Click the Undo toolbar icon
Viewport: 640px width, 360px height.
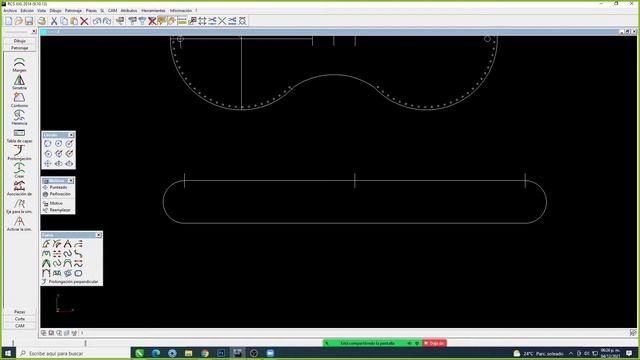(x=97, y=21)
